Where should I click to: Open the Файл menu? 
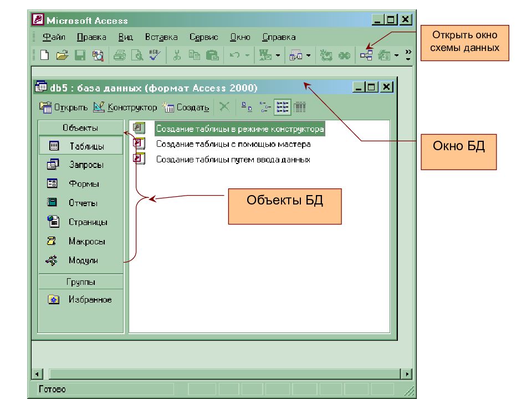[54, 37]
